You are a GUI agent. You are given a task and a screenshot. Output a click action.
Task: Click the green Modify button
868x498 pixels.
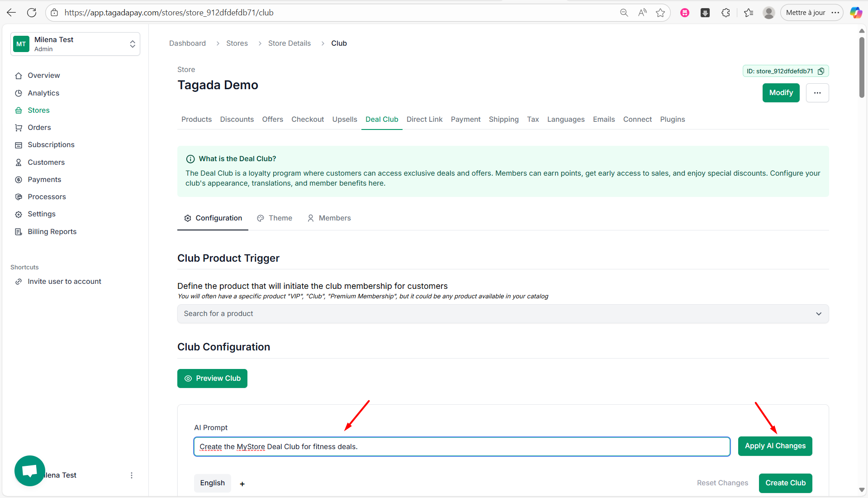tap(781, 93)
